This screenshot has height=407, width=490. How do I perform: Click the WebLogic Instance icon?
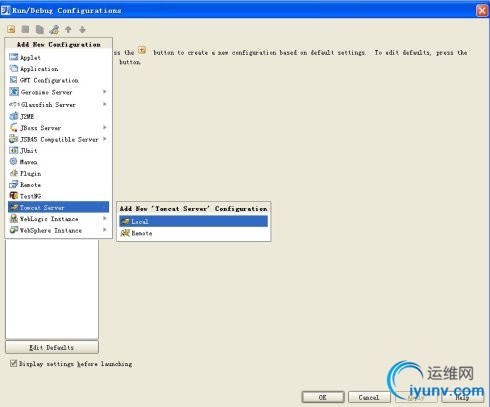pos(14,219)
